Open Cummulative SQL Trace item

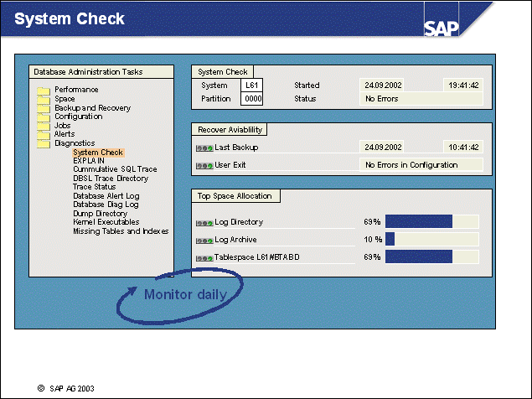coord(114,169)
